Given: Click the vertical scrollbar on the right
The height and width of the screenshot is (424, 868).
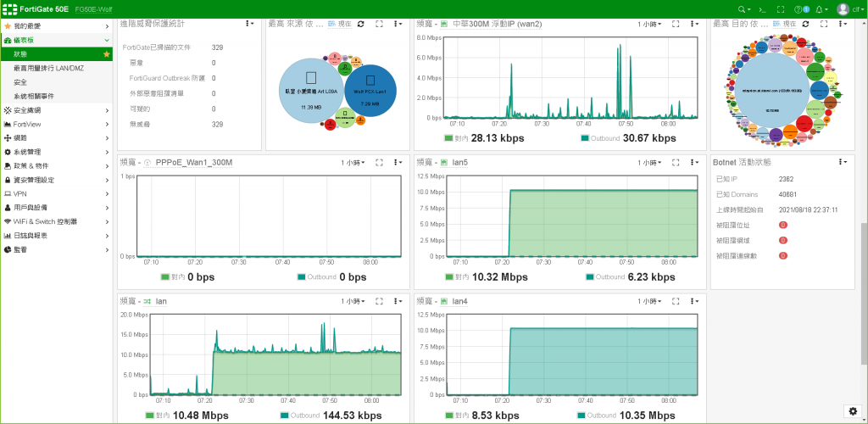Looking at the screenshot, I should (864, 294).
